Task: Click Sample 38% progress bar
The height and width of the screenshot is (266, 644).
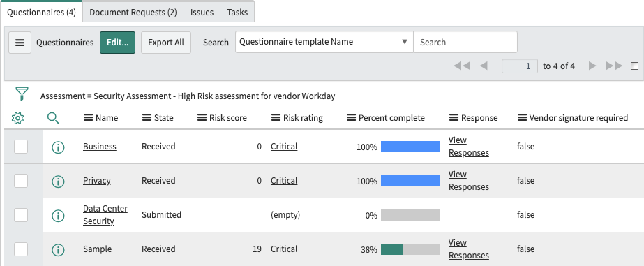Action: [x=410, y=249]
